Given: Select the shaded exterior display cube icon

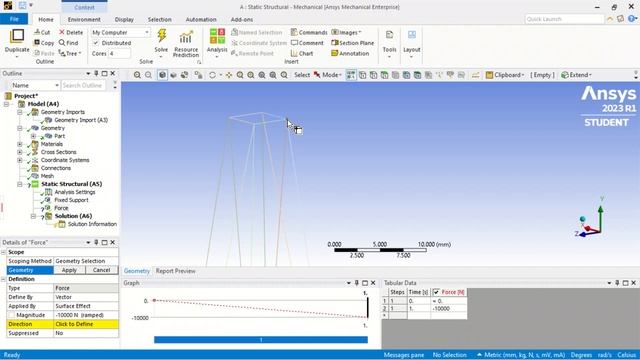Looking at the screenshot, I should (162, 75).
